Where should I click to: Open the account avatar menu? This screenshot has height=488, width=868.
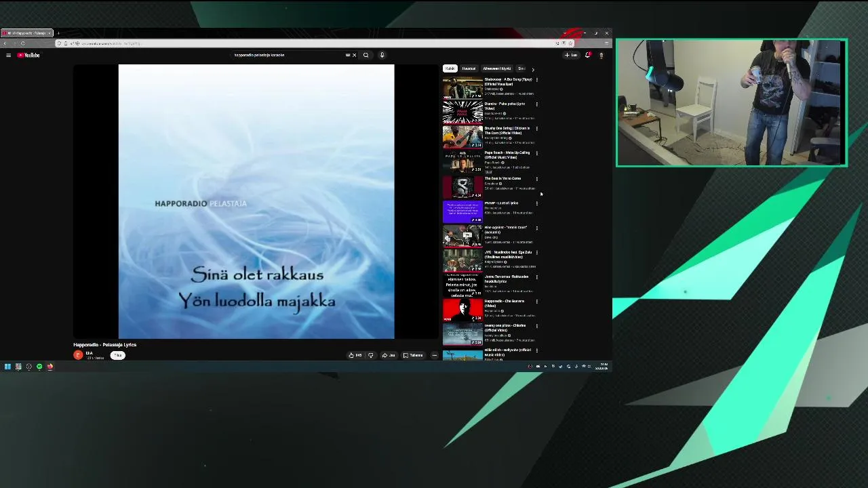[601, 55]
